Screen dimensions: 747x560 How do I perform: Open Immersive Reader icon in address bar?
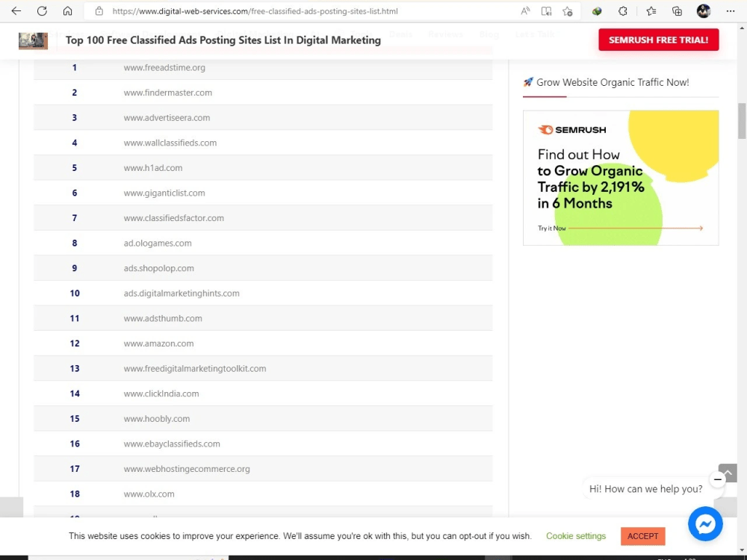(547, 11)
